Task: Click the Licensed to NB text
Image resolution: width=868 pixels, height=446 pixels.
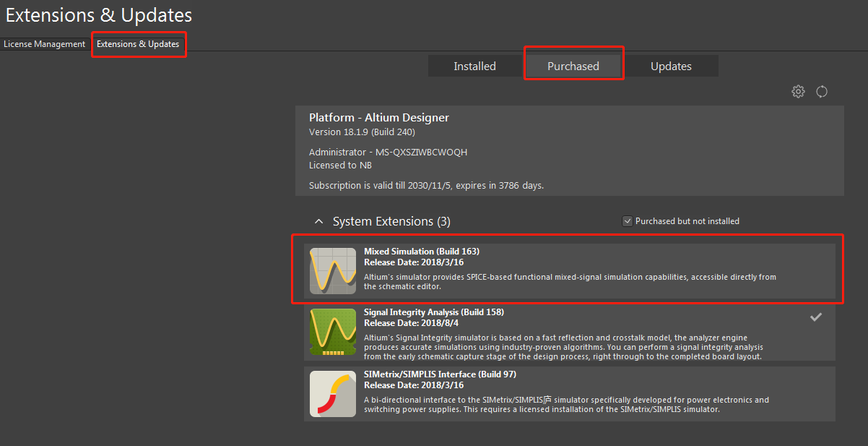Action: tap(341, 166)
